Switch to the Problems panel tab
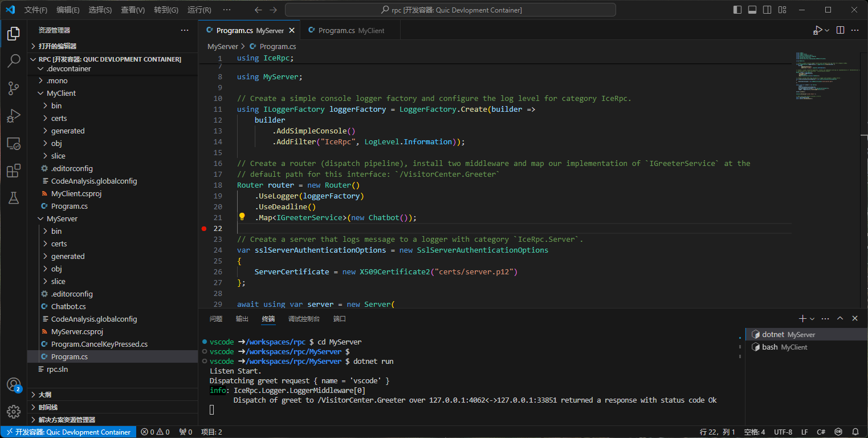This screenshot has height=438, width=868. tap(216, 319)
